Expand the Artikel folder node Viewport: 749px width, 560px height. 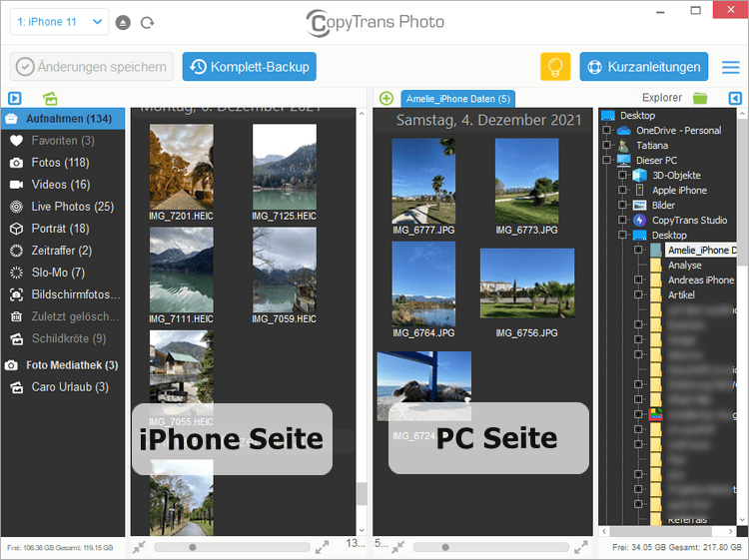tap(638, 294)
